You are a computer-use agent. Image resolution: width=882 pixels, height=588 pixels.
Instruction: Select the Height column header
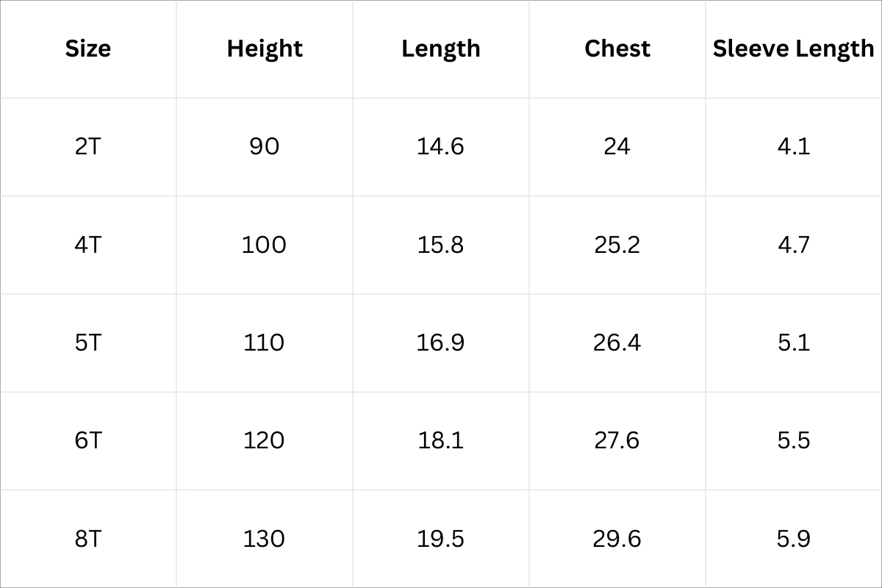(265, 49)
